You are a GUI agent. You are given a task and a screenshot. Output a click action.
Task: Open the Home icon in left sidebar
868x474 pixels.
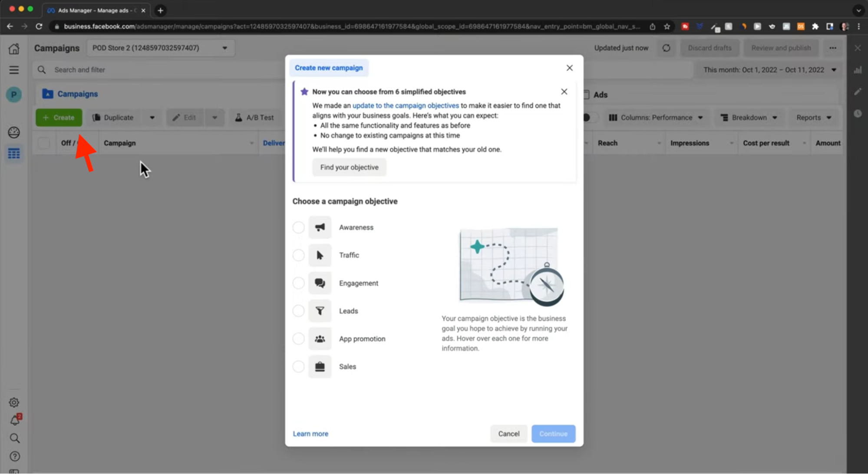(x=14, y=48)
